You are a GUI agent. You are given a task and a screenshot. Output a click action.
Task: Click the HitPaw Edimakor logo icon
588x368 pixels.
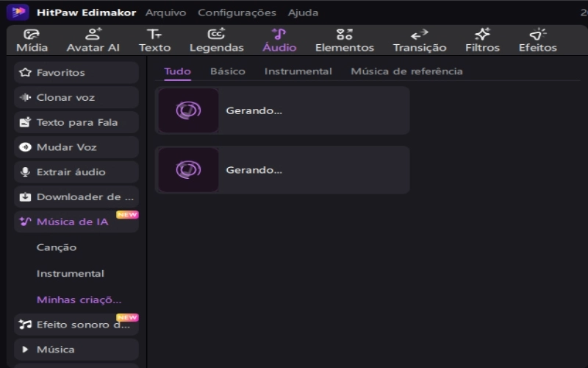tap(18, 13)
